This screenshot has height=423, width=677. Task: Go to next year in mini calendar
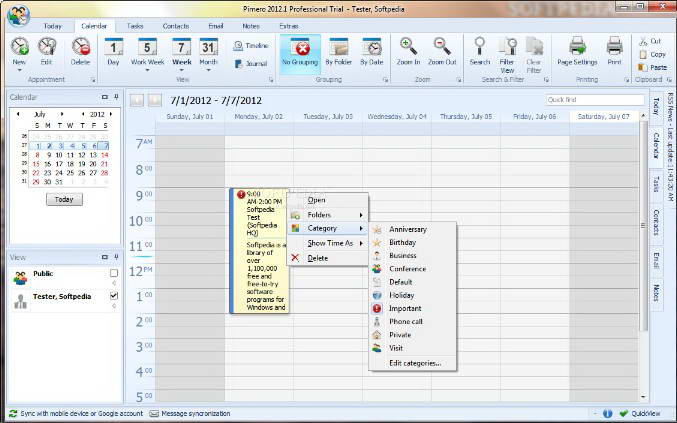point(111,114)
